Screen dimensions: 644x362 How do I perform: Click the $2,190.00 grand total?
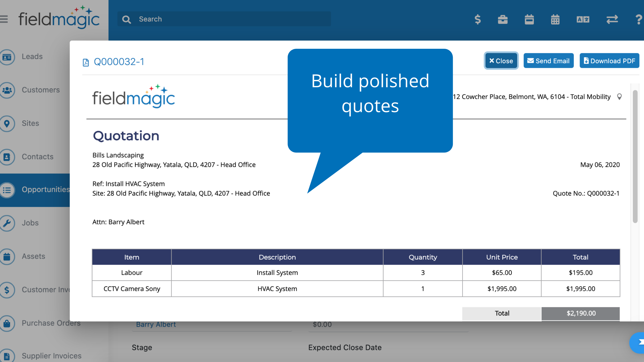pos(581,313)
